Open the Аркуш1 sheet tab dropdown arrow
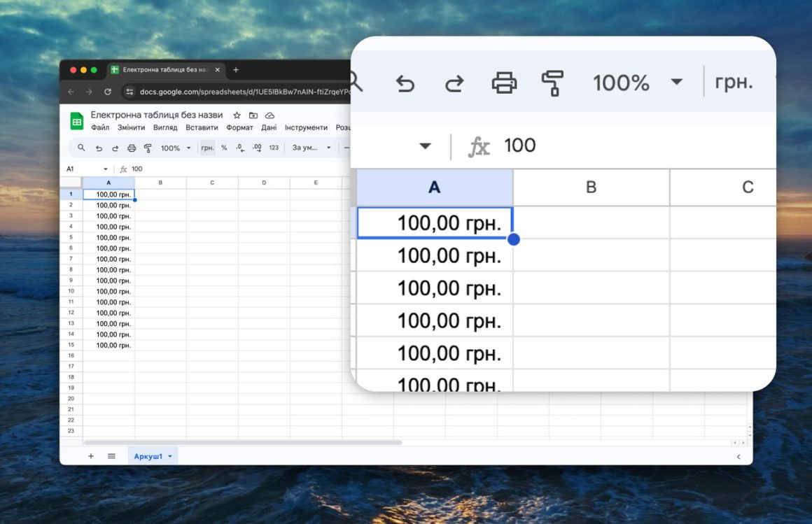 [x=170, y=457]
